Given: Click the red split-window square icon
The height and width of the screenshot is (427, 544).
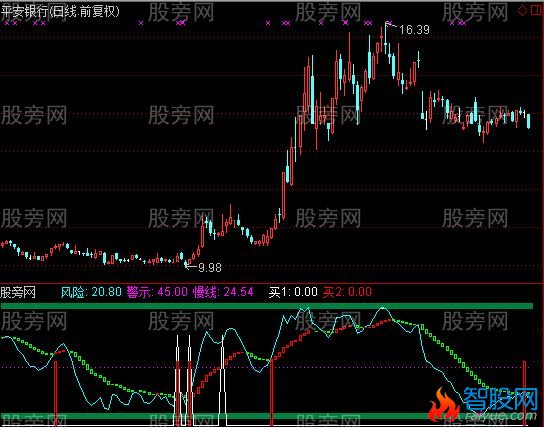Looking at the screenshot, I should point(536,11).
